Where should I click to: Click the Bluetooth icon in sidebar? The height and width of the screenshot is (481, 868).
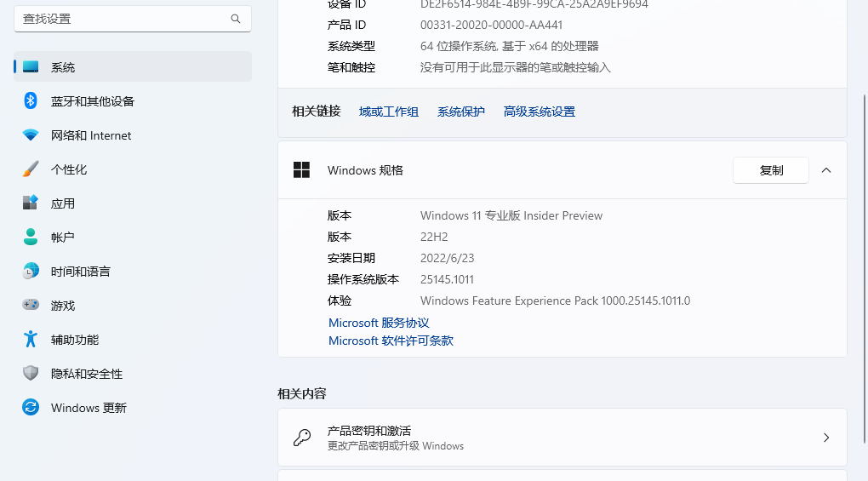(x=31, y=100)
